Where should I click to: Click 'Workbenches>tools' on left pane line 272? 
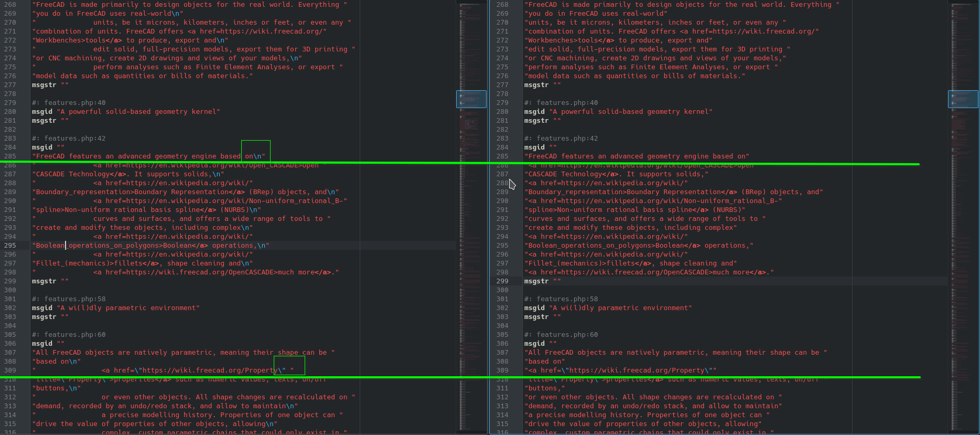coord(71,40)
